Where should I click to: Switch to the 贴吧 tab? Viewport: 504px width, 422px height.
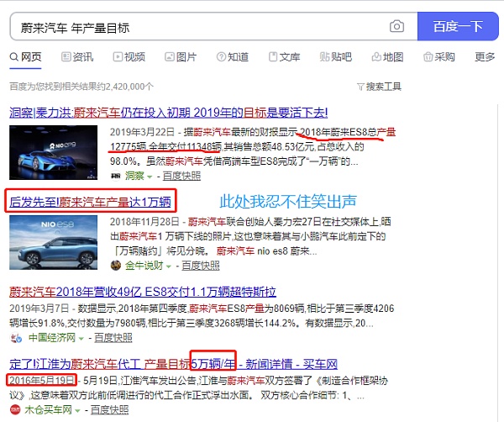[x=335, y=57]
